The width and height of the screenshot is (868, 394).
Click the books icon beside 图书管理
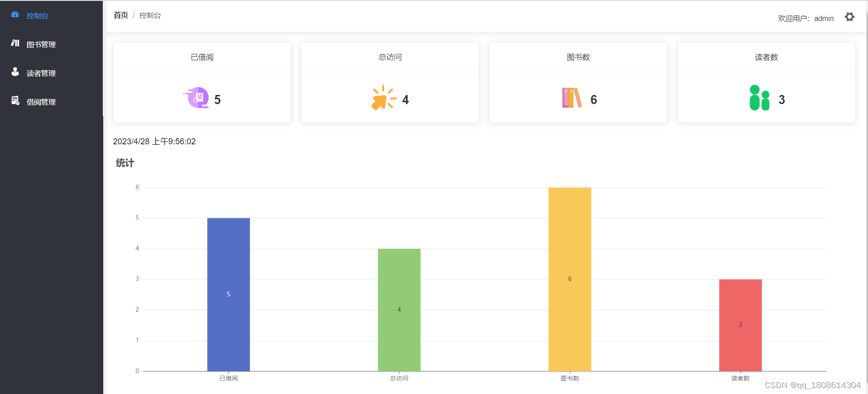click(15, 43)
